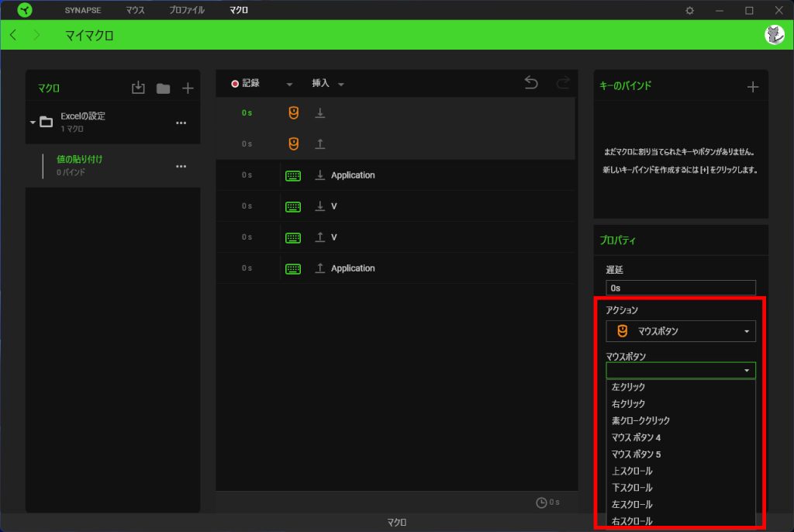Go forward with the right arrow
The image size is (794, 532).
pyautogui.click(x=36, y=35)
